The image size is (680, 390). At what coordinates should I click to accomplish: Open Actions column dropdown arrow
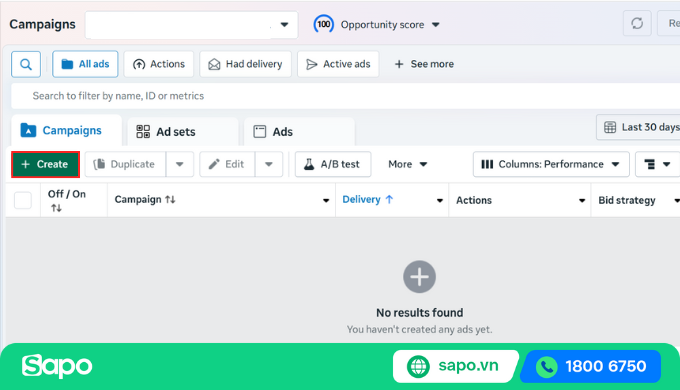pyautogui.click(x=582, y=200)
